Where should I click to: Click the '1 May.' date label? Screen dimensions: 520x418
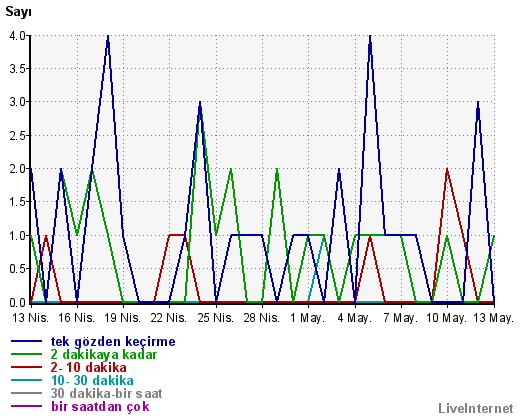(x=307, y=318)
